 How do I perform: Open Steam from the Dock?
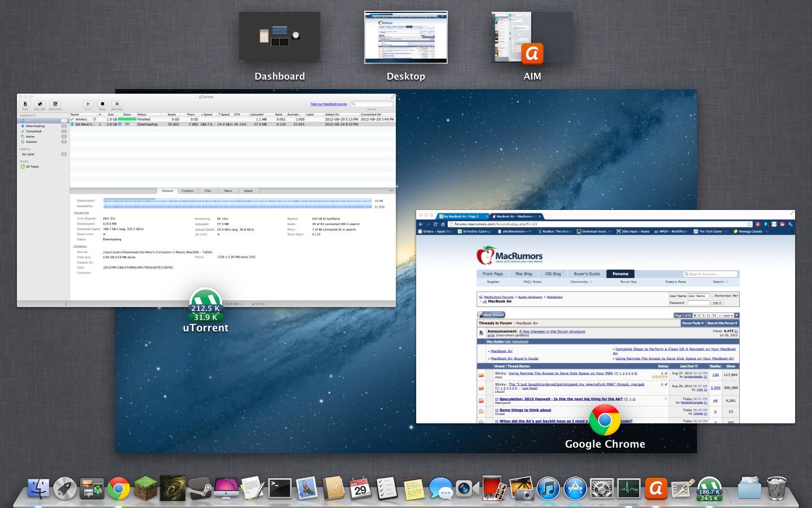pyautogui.click(x=199, y=488)
